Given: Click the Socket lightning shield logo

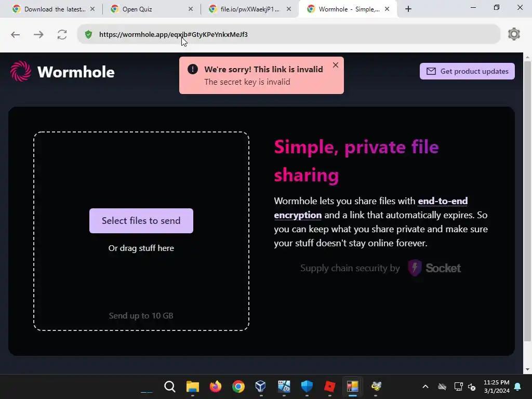Looking at the screenshot, I should [x=415, y=268].
